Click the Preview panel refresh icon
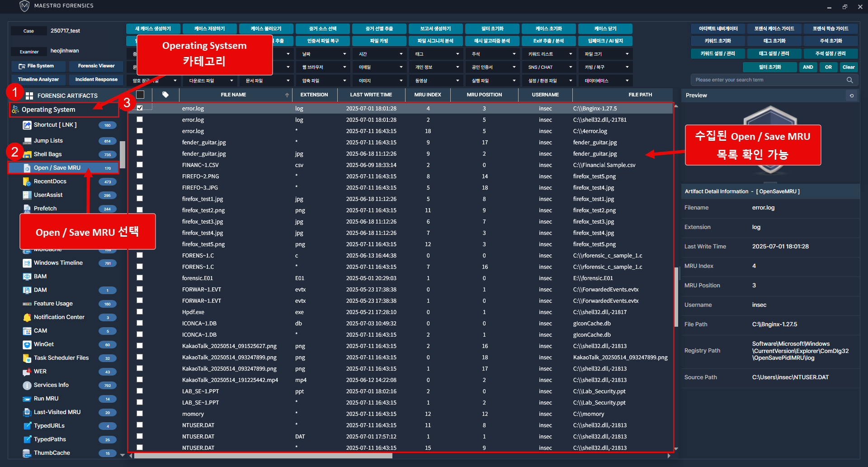Screen dimensions: 868x467 [x=852, y=95]
